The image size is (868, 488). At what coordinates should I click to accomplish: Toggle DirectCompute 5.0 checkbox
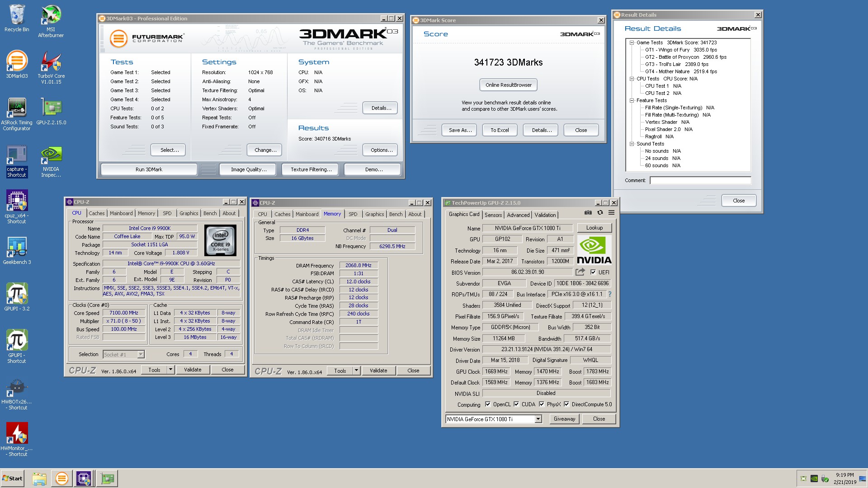566,404
